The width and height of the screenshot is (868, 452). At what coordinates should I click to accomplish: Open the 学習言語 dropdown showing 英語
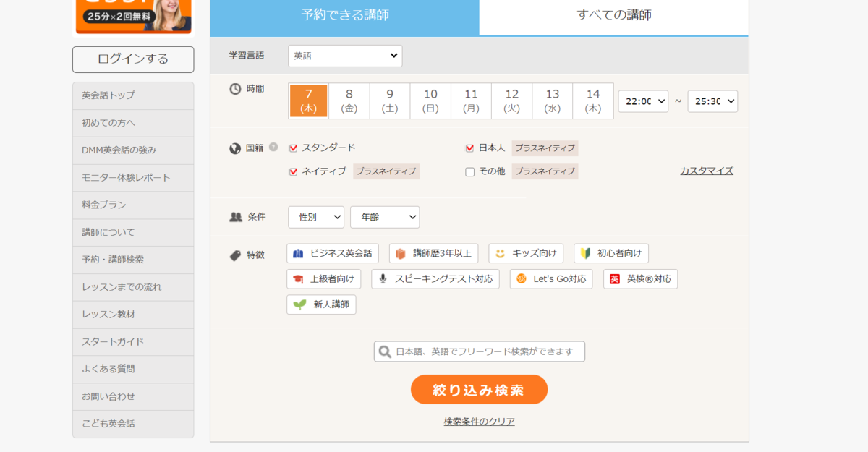pyautogui.click(x=345, y=56)
